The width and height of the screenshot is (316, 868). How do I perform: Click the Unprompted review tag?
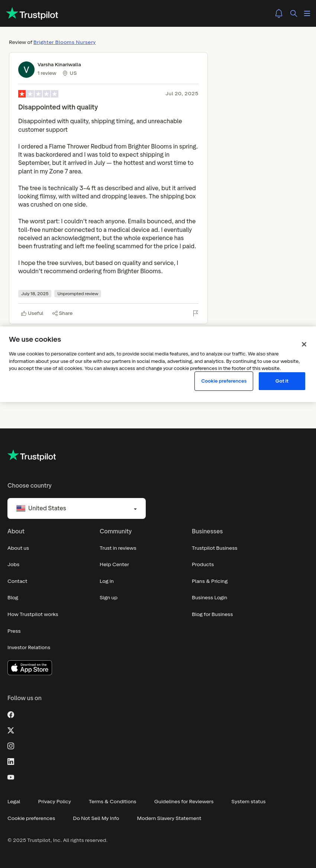pos(78,294)
